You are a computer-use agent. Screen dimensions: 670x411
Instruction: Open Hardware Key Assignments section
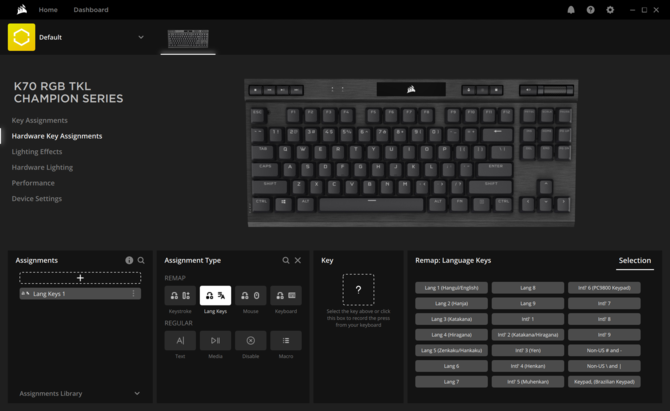(57, 136)
